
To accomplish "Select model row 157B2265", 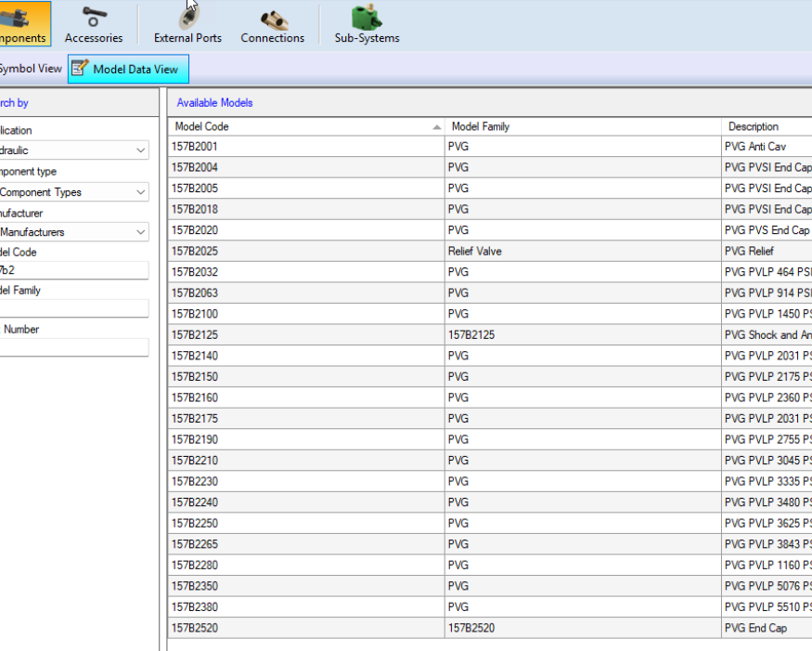I will (490, 544).
